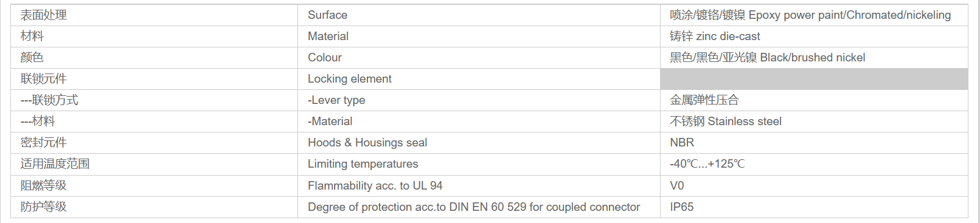
Task: Select the 'IP65' value cell
Action: pos(814,207)
